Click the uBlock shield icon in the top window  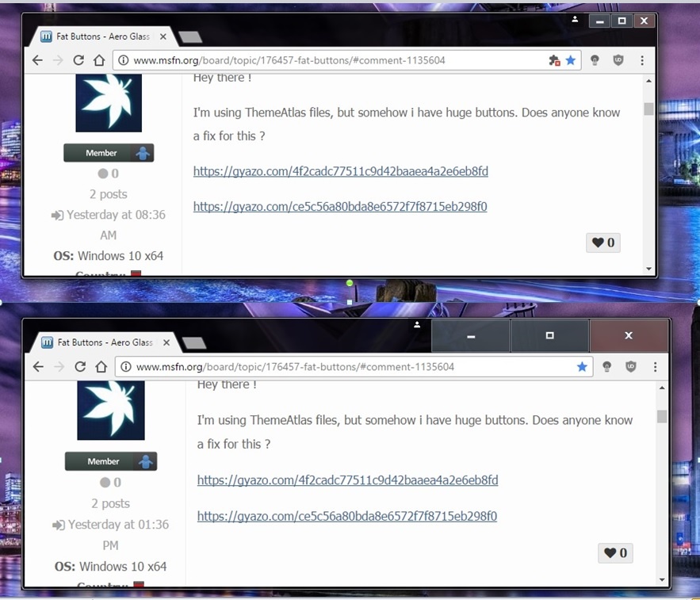pyautogui.click(x=619, y=60)
